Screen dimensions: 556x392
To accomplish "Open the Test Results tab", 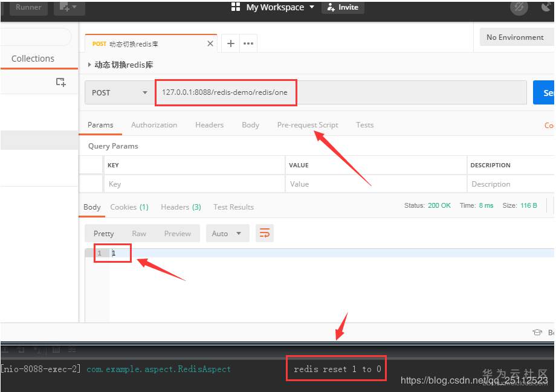I will pos(233,207).
